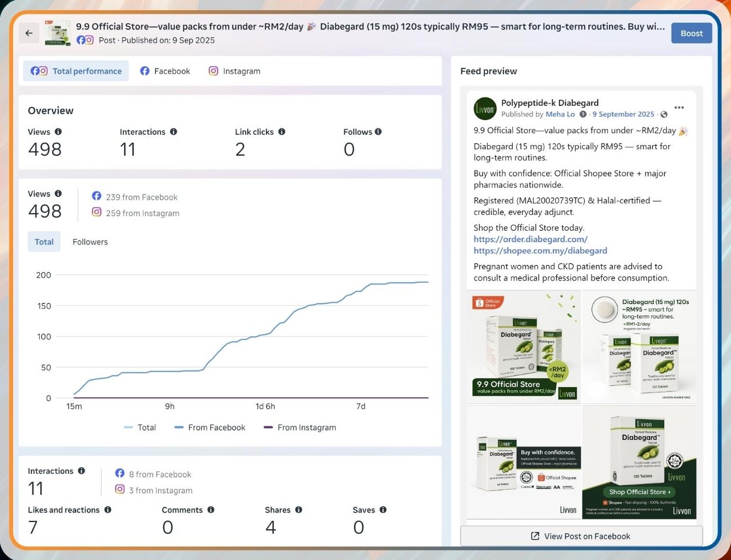
Task: Click info icon beside Shares
Action: pos(298,510)
